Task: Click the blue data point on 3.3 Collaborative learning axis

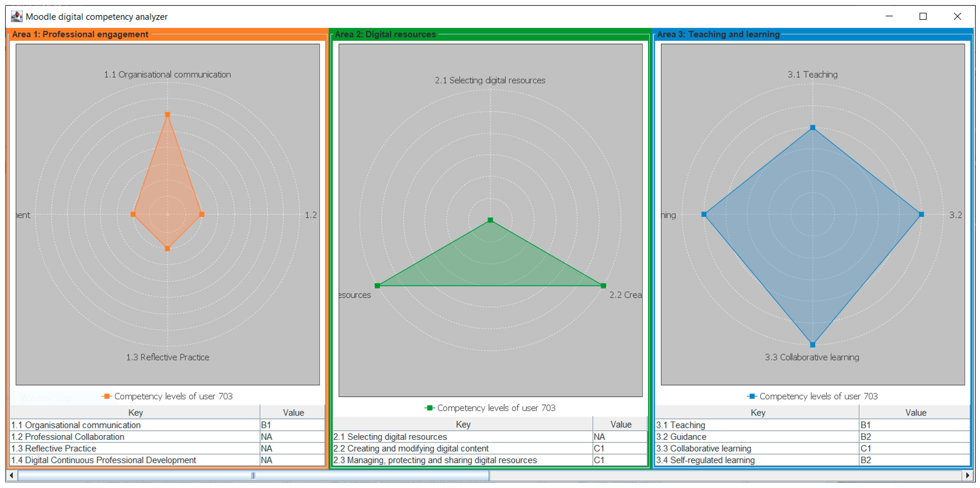Action: click(813, 345)
